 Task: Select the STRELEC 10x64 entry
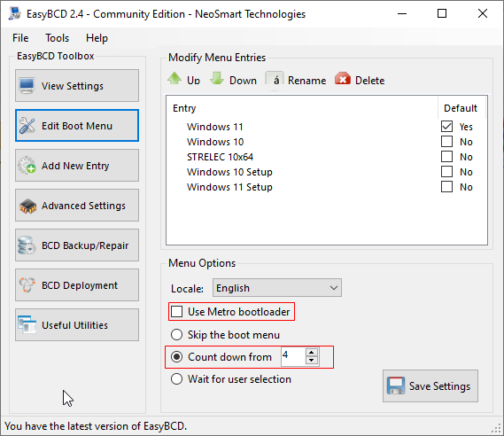click(220, 157)
